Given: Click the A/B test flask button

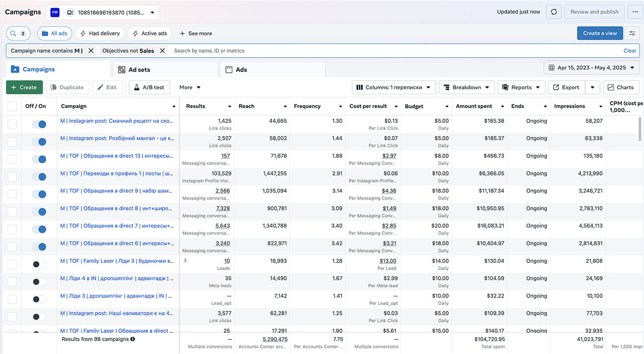Looking at the screenshot, I should click(149, 87).
